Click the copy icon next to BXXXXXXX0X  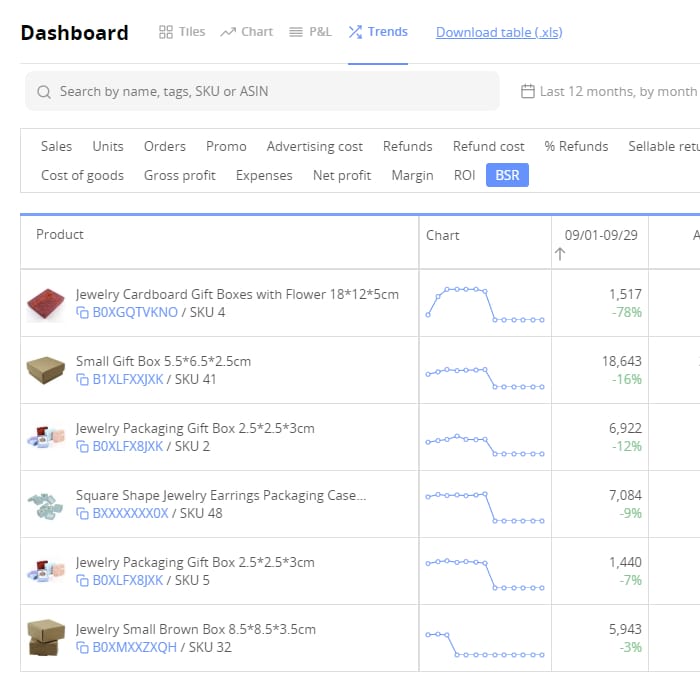(83, 514)
